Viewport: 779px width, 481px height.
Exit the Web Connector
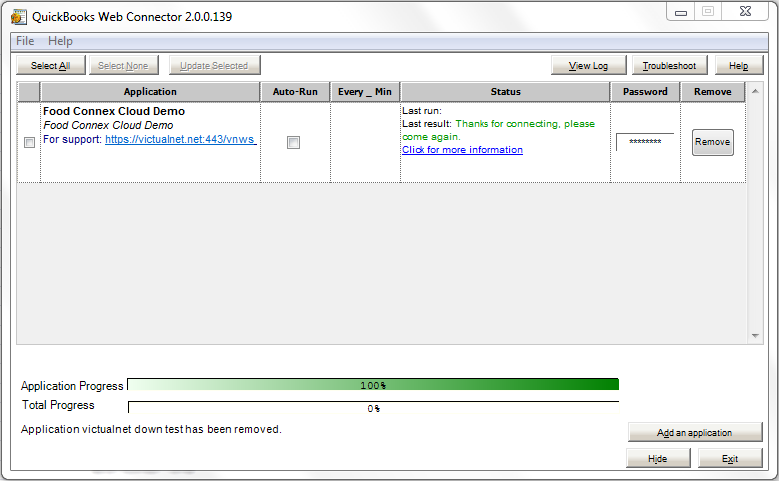pos(729,458)
